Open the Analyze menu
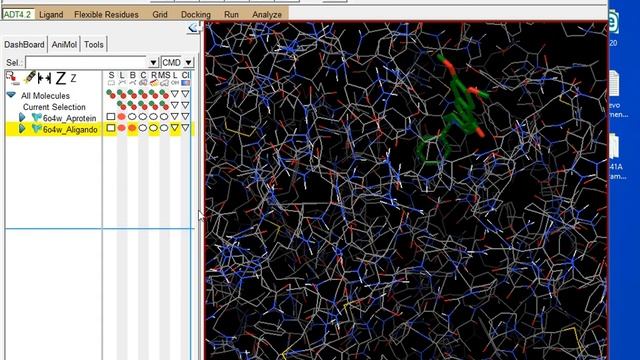The image size is (640, 360). 267,14
